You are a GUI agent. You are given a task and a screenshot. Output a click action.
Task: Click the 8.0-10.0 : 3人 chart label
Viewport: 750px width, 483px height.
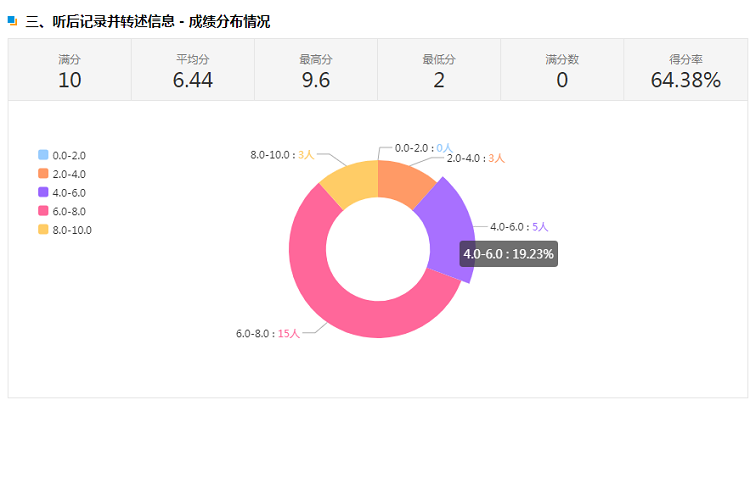[x=282, y=154]
